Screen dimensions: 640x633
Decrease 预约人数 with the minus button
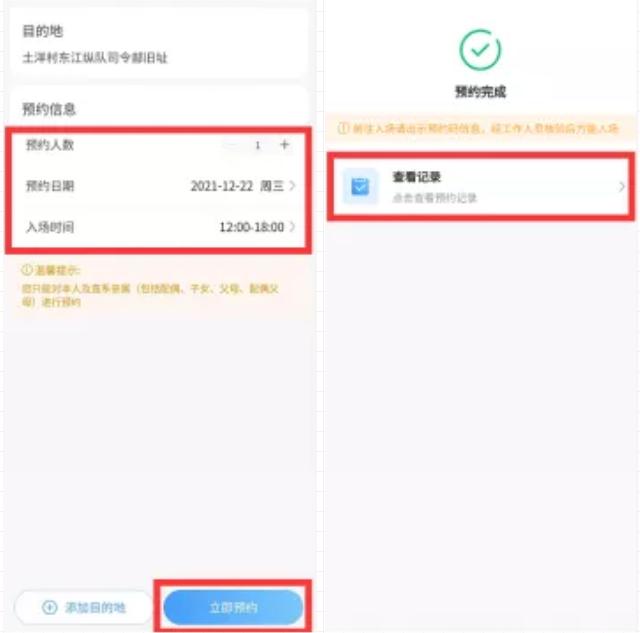tap(231, 145)
